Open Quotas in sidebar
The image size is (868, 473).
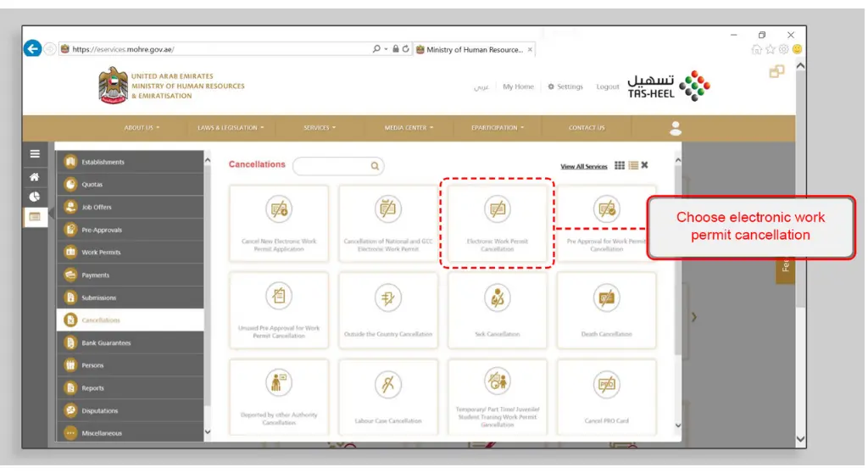point(130,185)
